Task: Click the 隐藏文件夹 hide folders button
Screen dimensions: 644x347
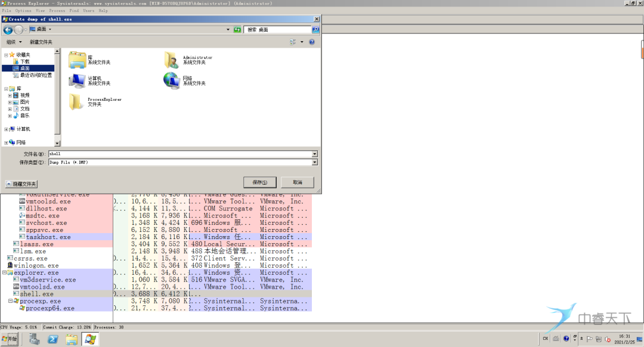Action: point(21,184)
